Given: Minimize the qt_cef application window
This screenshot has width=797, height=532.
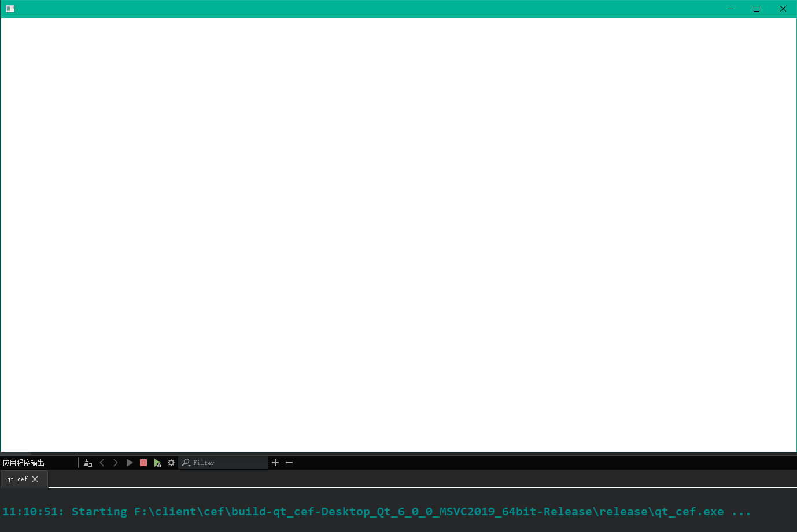Looking at the screenshot, I should point(729,8).
